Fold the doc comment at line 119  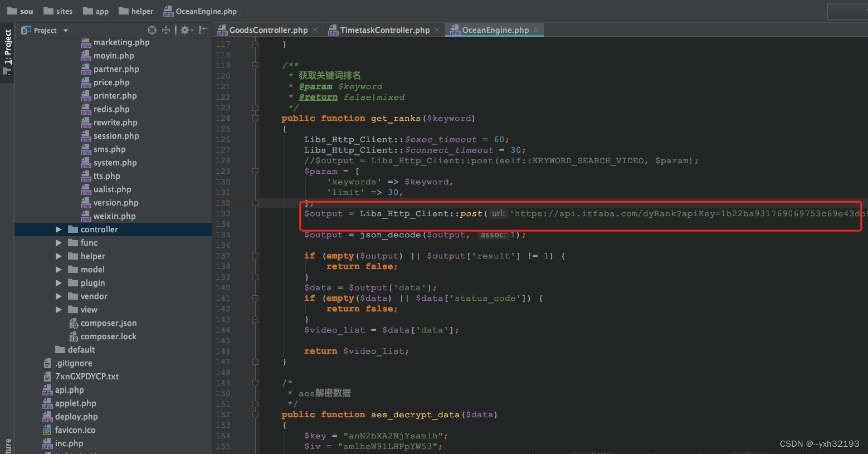pos(255,65)
